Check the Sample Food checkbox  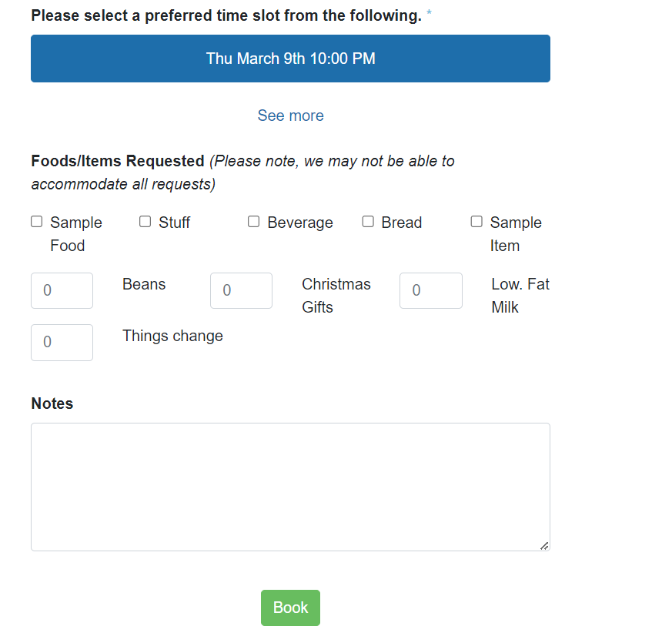coord(36,222)
